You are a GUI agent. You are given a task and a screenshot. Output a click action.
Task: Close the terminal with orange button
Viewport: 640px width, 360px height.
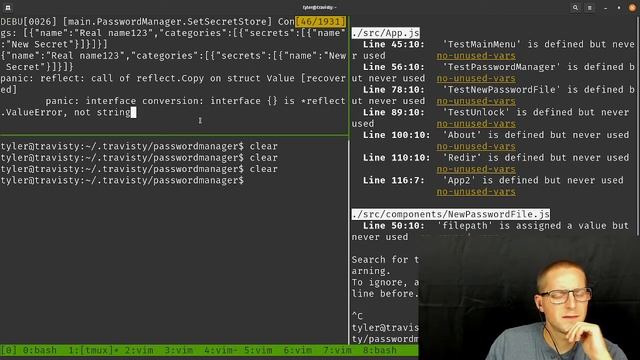[632, 8]
